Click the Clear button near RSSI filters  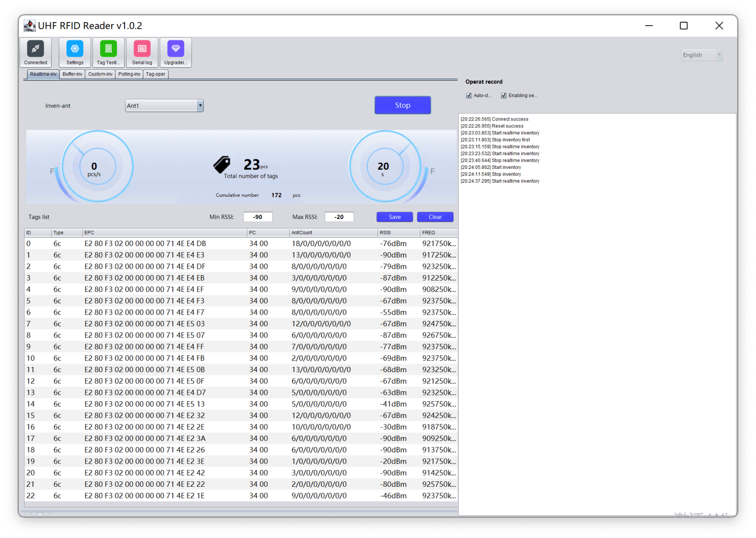[x=435, y=217]
